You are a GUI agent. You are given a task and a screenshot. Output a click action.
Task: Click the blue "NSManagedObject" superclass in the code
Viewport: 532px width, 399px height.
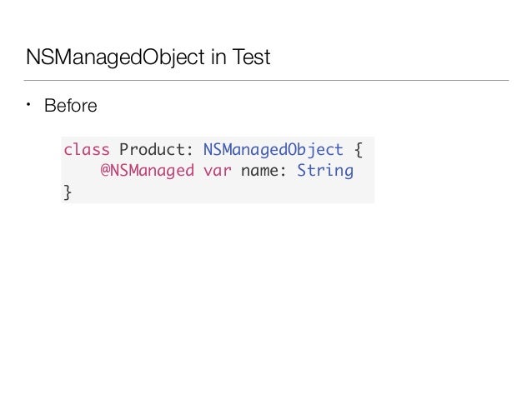(274, 150)
